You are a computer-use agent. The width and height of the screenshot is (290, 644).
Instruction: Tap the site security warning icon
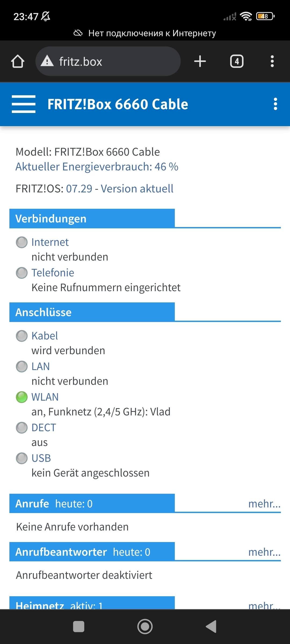tap(47, 61)
